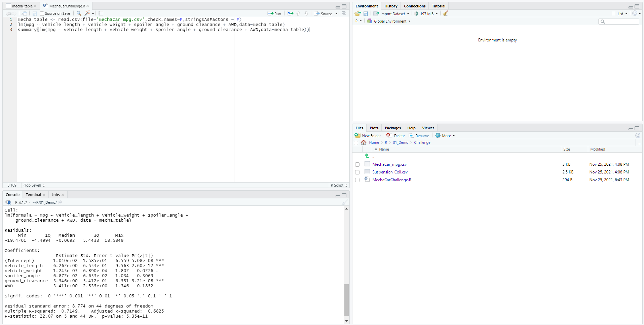Check the box next to Suspension_Coil.csv

pos(357,172)
